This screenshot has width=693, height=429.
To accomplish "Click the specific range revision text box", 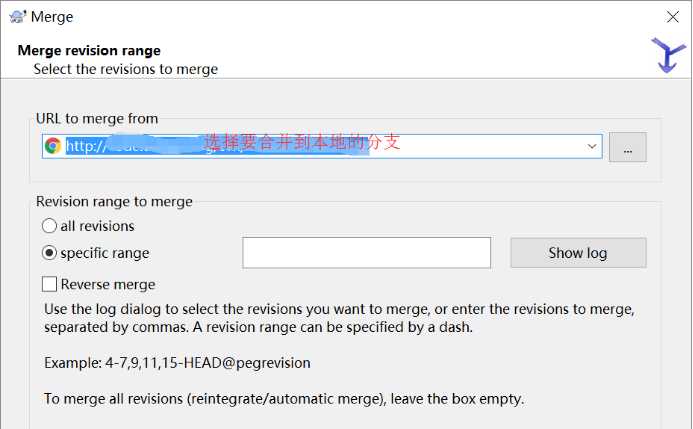I will [366, 253].
